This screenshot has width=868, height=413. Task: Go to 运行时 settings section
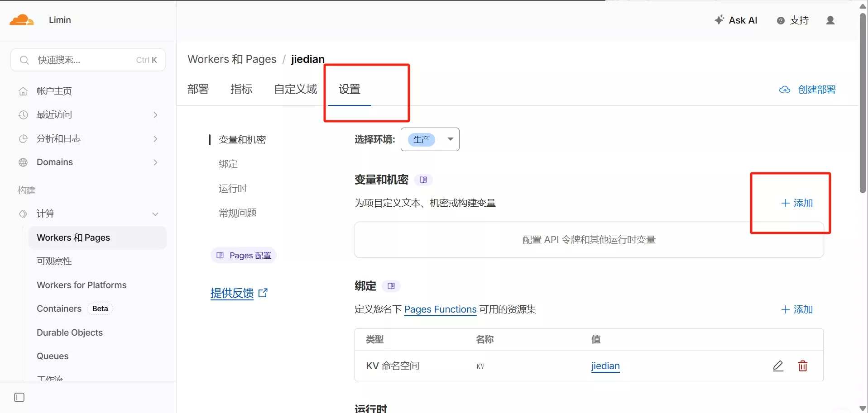(233, 189)
